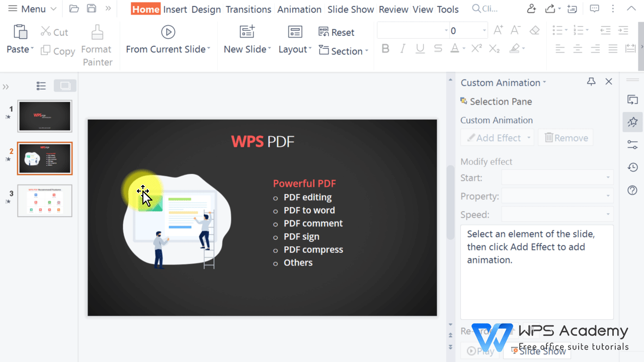Click the Layout icon

pos(295,32)
